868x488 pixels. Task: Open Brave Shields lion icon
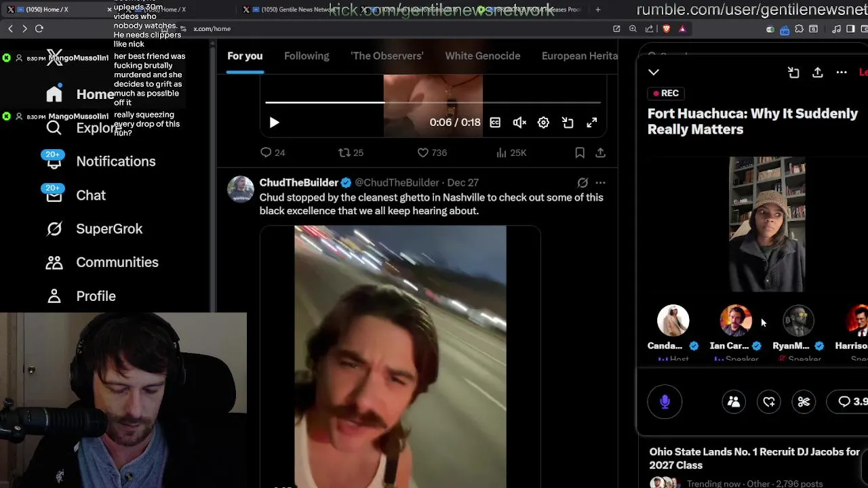click(x=667, y=28)
